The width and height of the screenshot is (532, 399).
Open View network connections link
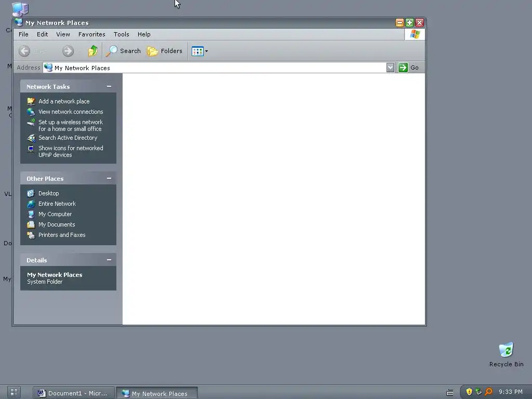click(71, 112)
